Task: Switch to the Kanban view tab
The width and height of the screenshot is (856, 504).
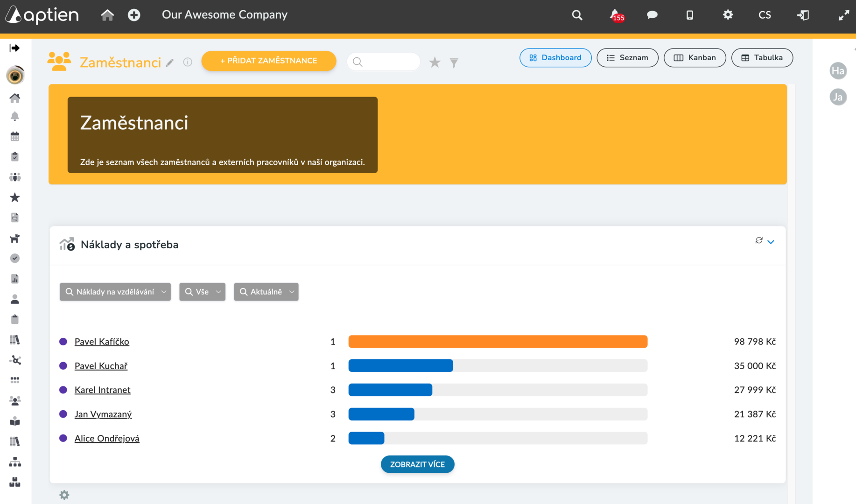Action: coord(695,58)
